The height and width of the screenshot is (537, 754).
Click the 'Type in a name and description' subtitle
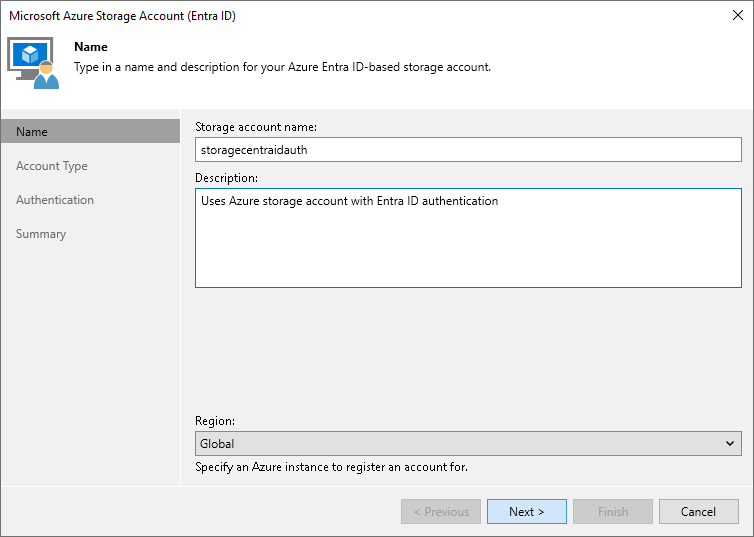pyautogui.click(x=282, y=67)
